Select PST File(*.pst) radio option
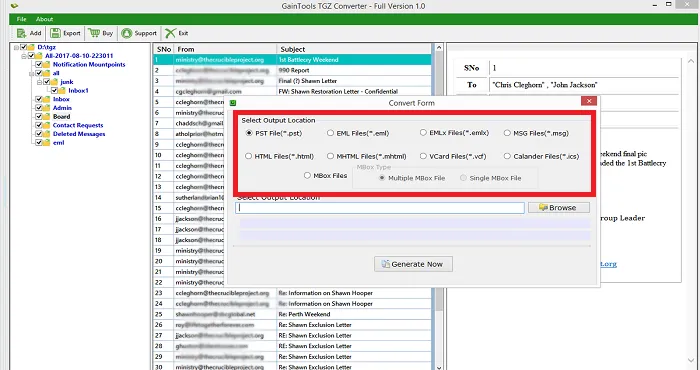The image size is (700, 370). 249,133
